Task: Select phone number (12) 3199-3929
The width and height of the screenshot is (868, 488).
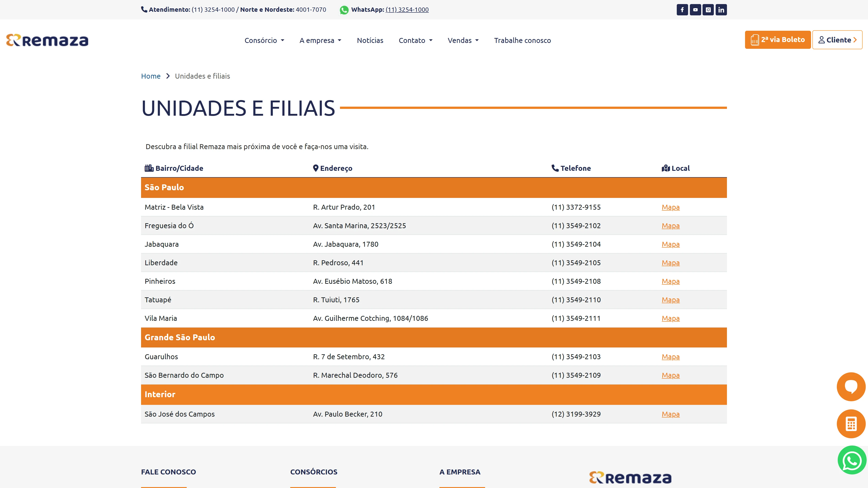Action: 576,414
